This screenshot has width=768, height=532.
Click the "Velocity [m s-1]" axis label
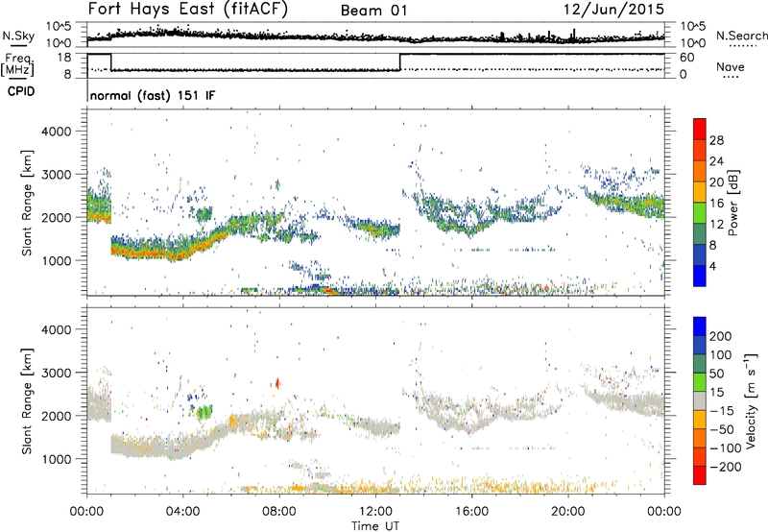pyautogui.click(x=750, y=400)
